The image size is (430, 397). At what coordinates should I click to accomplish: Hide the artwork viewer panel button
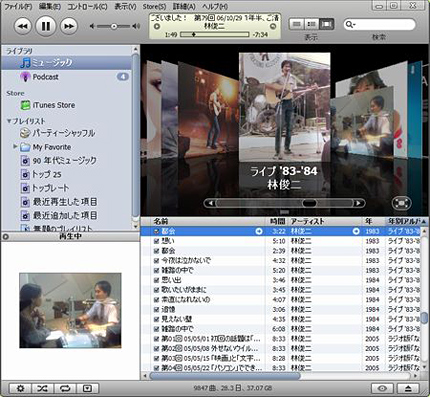[88, 388]
